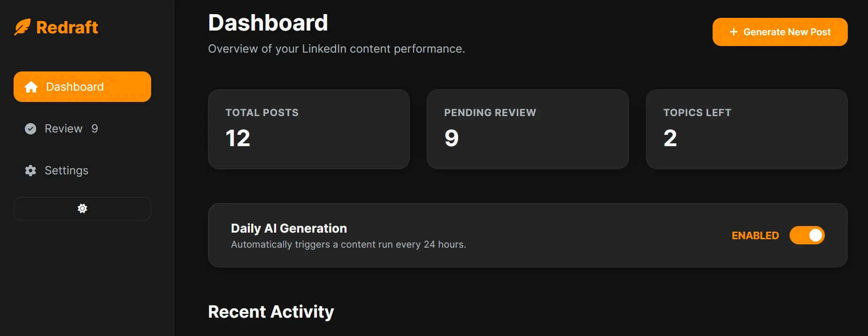This screenshot has height=336, width=868.
Task: Open the Pending Review card details
Action: [528, 129]
